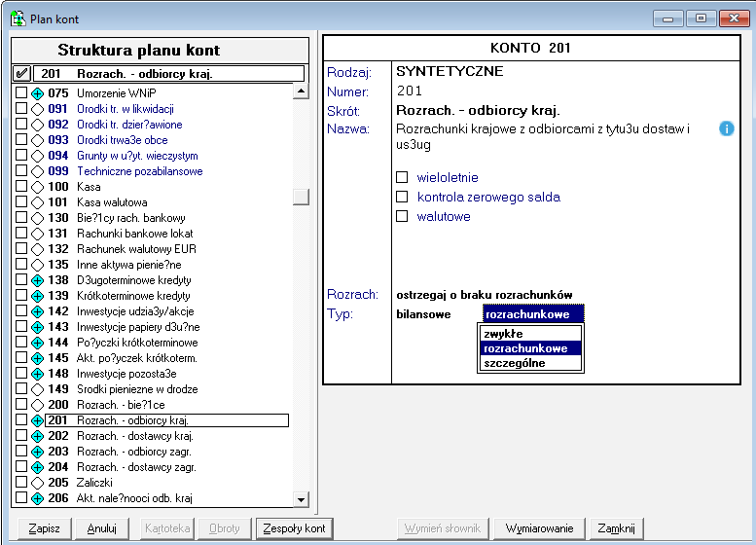Tick the checkbox for account 130
The image size is (756, 545).
21,218
